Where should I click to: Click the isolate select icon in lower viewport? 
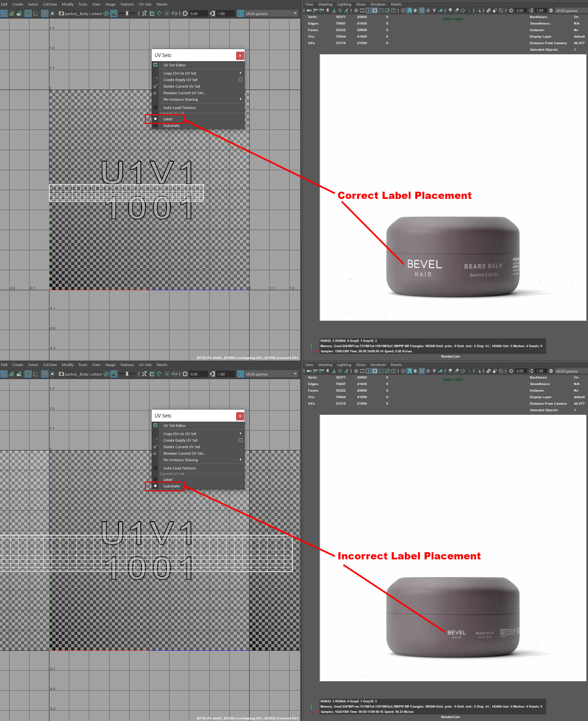pyautogui.click(x=478, y=371)
